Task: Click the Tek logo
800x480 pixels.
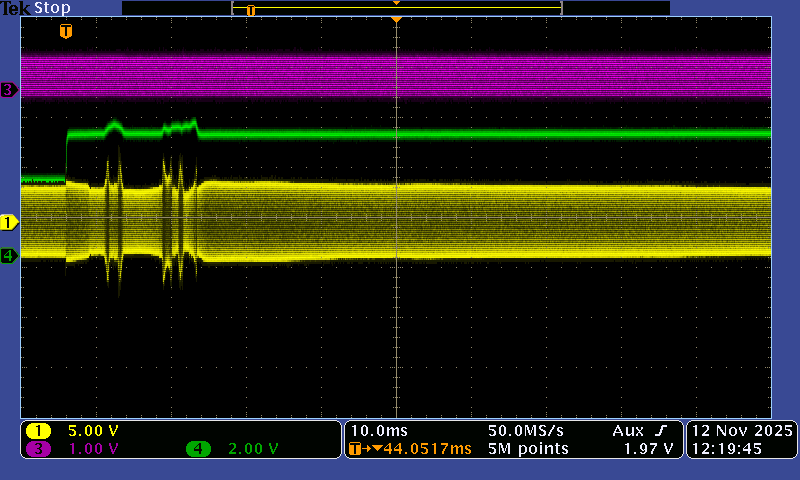Action: (x=16, y=8)
